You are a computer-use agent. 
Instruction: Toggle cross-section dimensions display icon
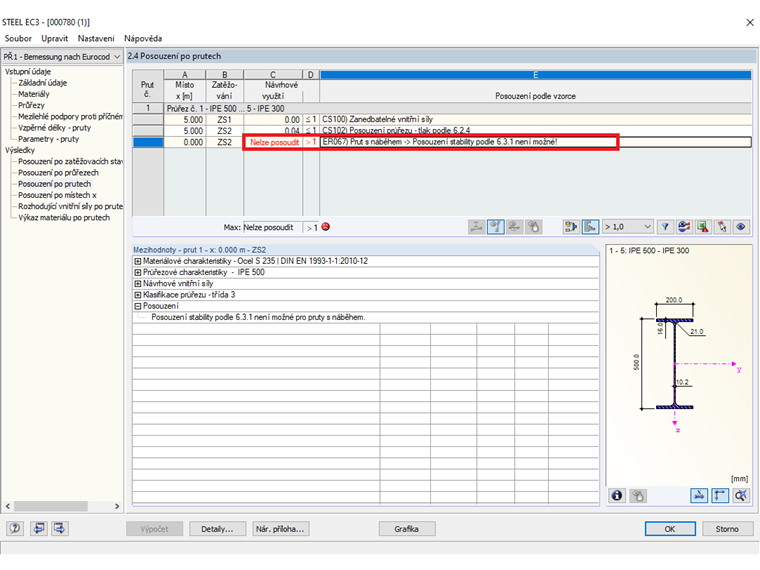pos(699,495)
